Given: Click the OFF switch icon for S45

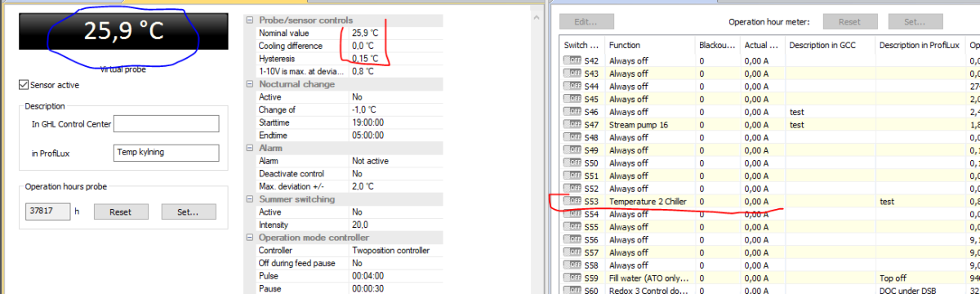Looking at the screenshot, I should click(x=572, y=99).
